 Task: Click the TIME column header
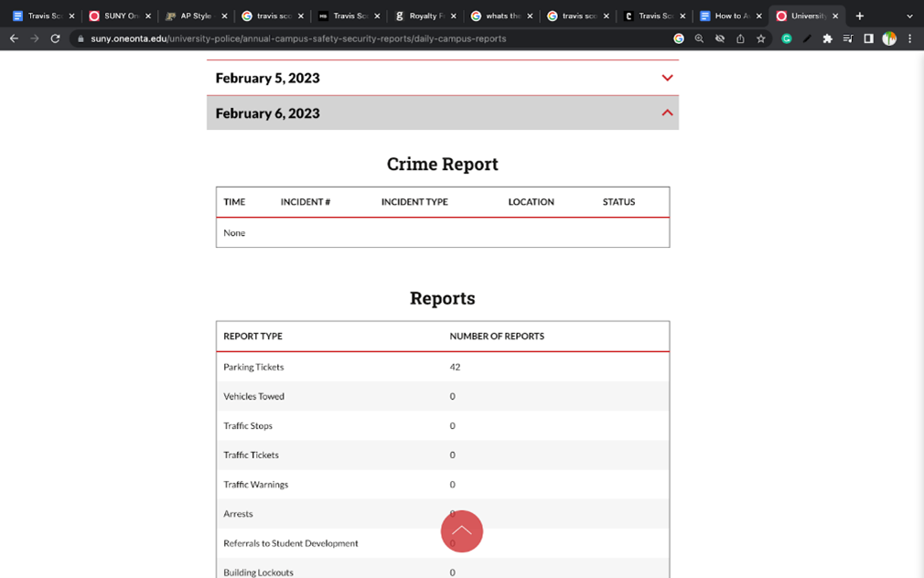click(x=234, y=202)
